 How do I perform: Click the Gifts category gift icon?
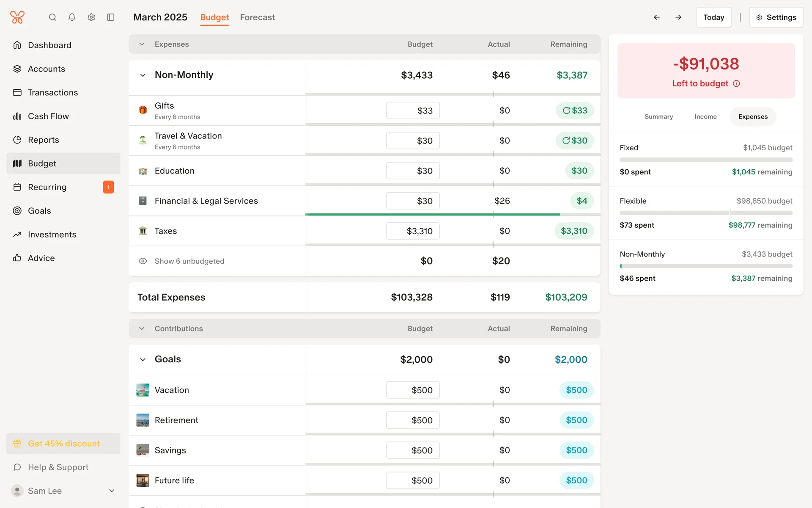(143, 110)
